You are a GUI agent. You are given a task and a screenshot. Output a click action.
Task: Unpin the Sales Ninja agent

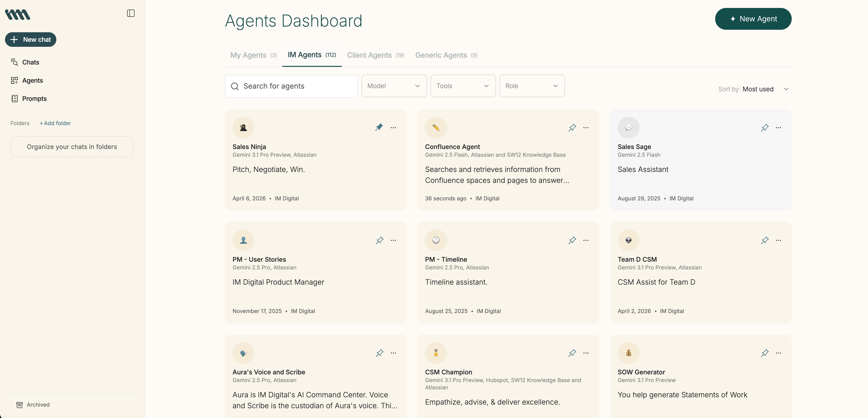pos(379,127)
